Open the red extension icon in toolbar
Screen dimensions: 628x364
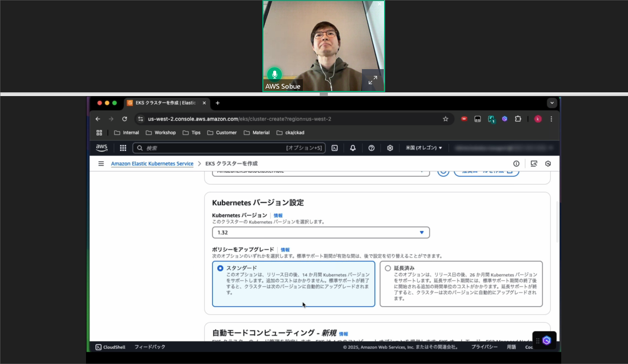point(464,119)
